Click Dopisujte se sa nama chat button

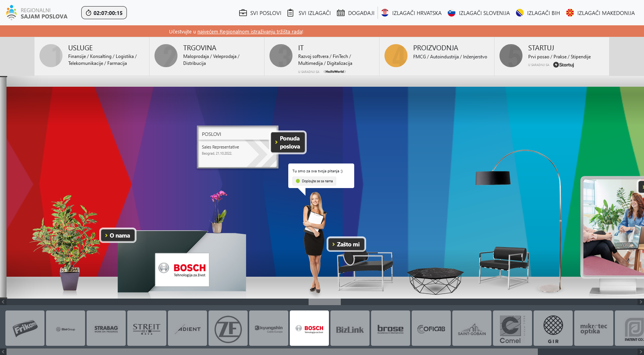[x=314, y=181]
